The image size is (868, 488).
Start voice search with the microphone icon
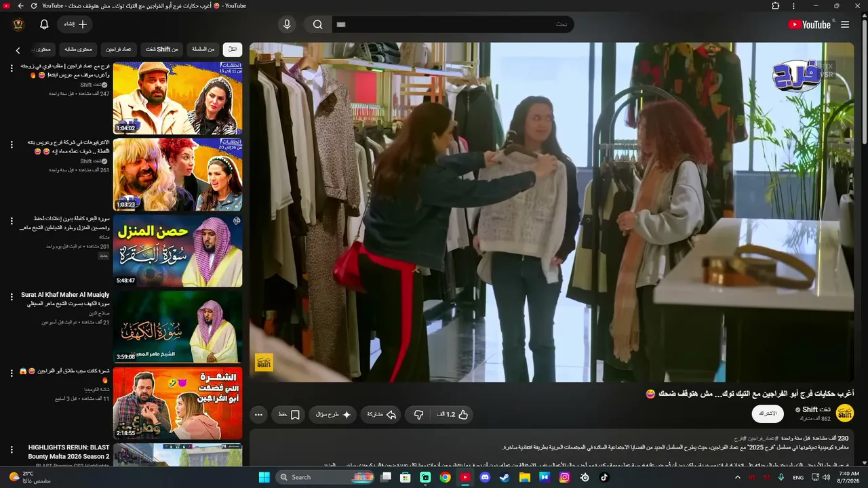coord(288,24)
